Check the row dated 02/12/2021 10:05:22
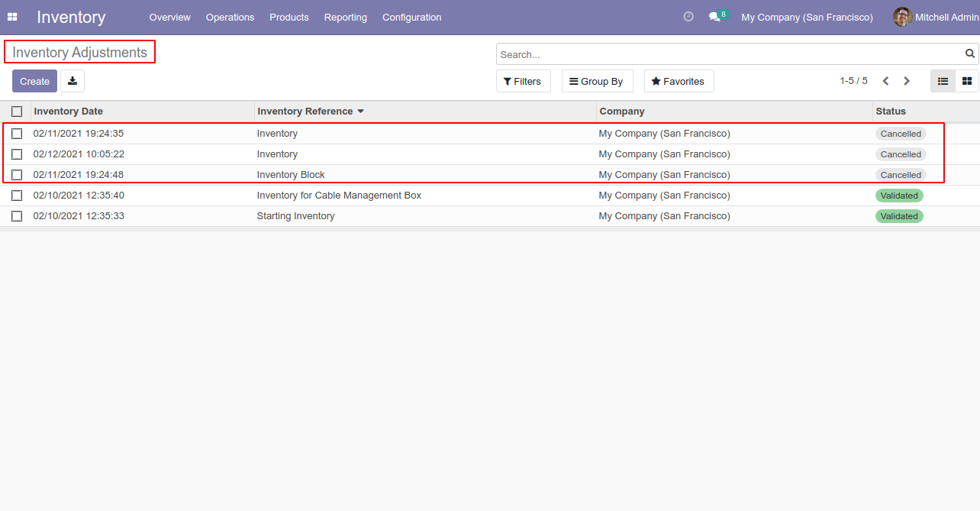Image resolution: width=980 pixels, height=511 pixels. coord(17,154)
